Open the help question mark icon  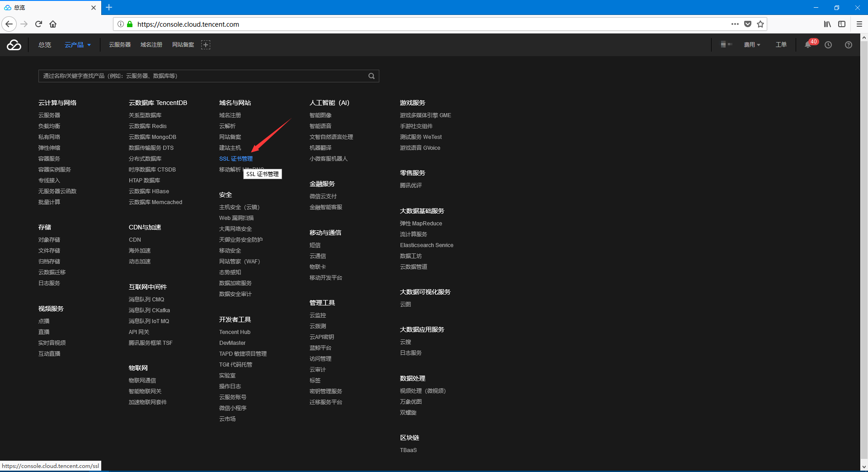pyautogui.click(x=849, y=45)
